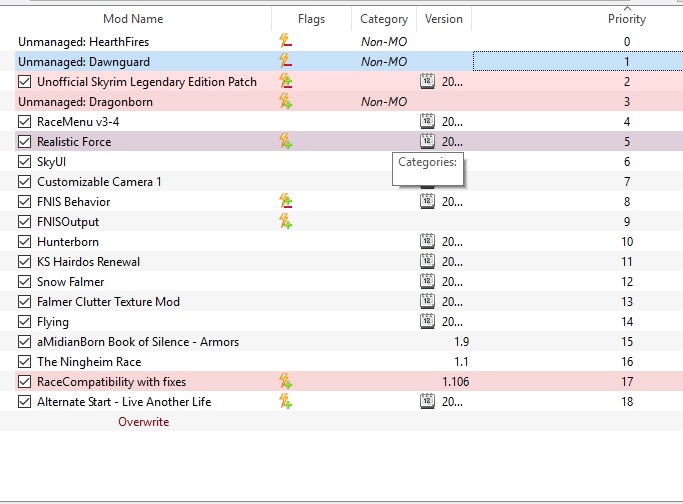Sort by the Category column header

click(384, 19)
